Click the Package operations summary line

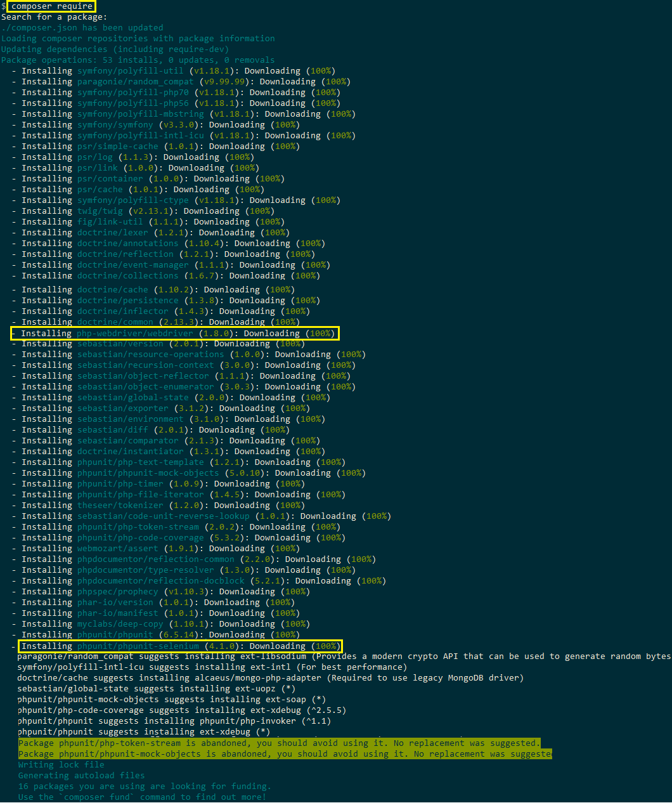point(137,60)
